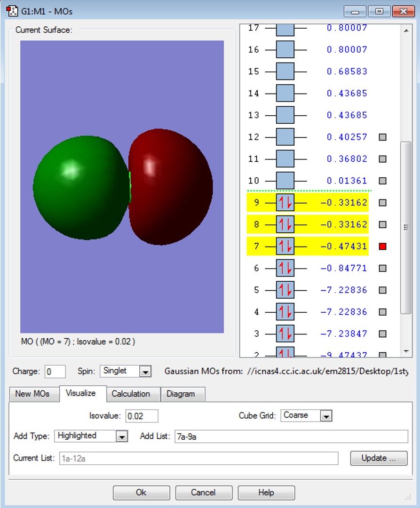The width and height of the screenshot is (420, 508).
Task: Click the MO = 7 Isovalue caption
Action: 78,341
